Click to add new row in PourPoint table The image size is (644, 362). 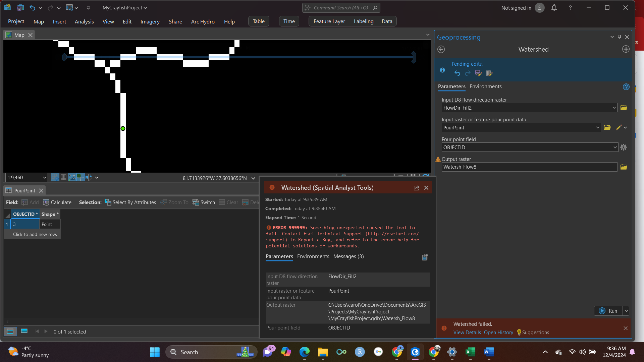point(35,234)
